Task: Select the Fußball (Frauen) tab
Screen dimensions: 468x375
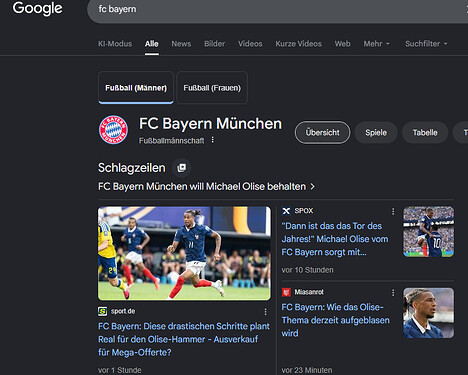Action: point(212,88)
